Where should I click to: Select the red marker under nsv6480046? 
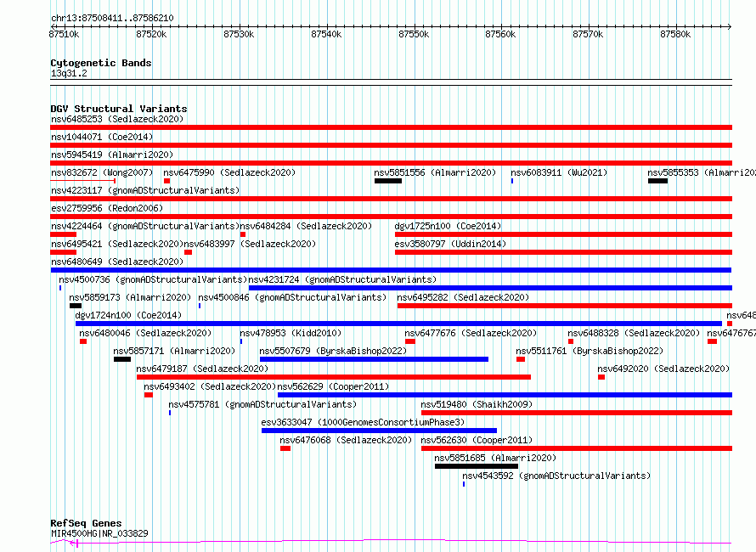83,341
